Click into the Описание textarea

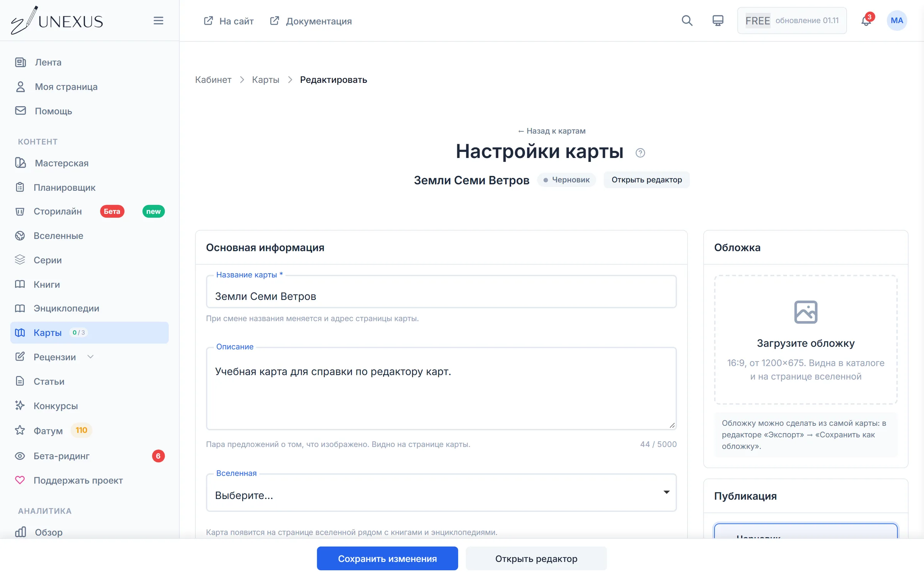441,388
